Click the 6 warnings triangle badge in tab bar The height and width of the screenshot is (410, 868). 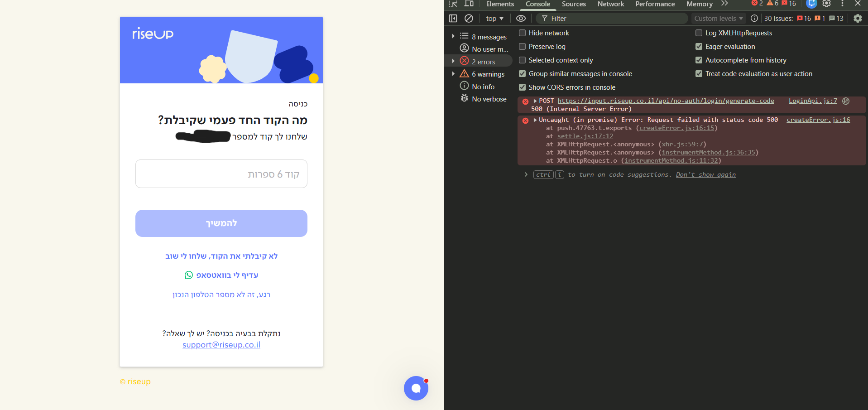pos(772,4)
